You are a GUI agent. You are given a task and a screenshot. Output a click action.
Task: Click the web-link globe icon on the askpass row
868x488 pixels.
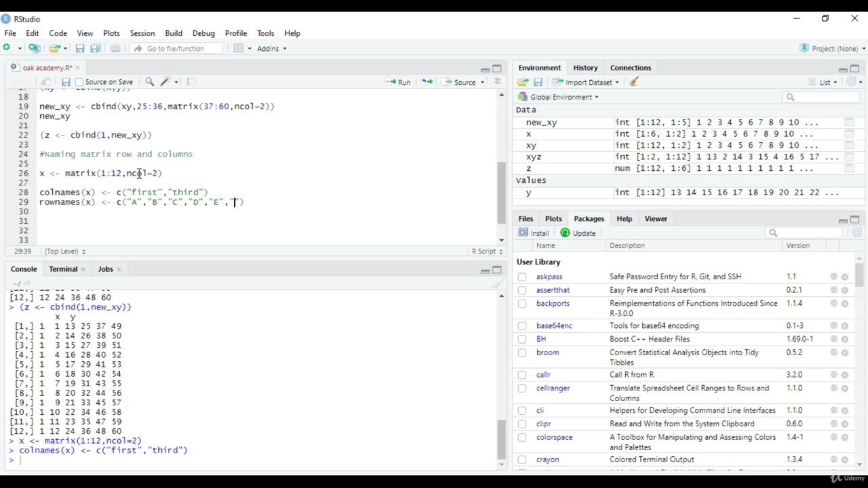[833, 277]
